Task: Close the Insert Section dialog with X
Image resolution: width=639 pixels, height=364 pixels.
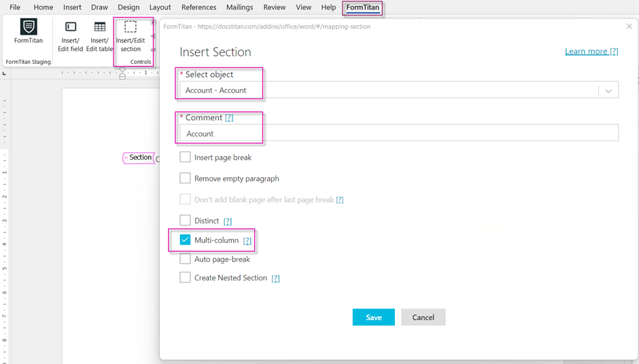Action: tap(629, 26)
